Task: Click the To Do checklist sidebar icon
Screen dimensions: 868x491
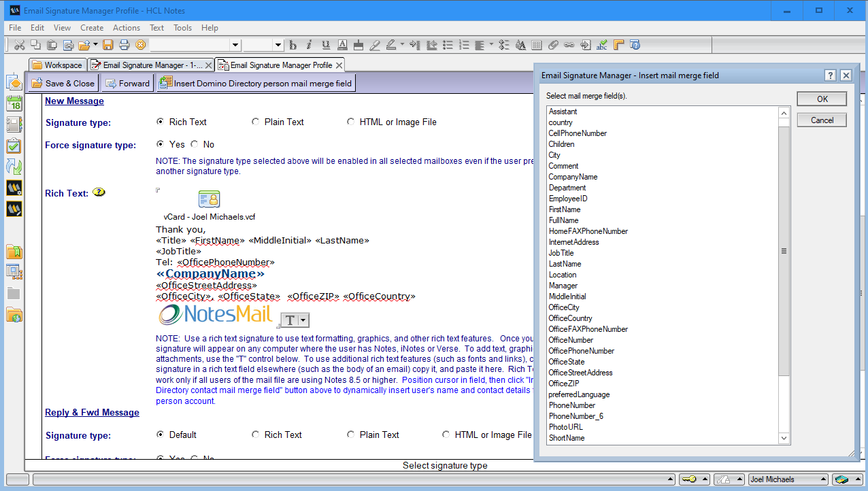Action: [x=14, y=146]
